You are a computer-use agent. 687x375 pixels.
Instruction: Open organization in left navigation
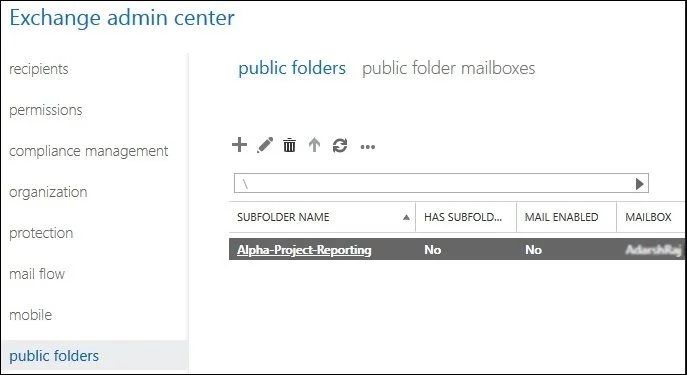tap(48, 192)
